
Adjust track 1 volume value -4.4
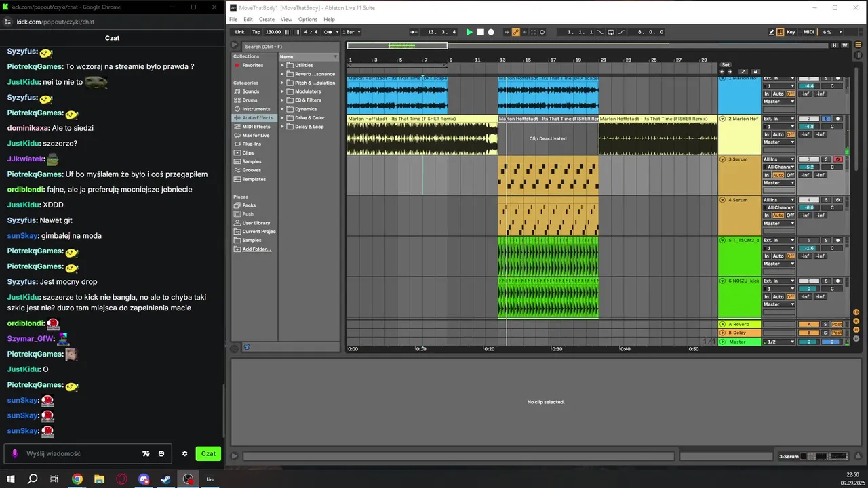[x=808, y=86]
